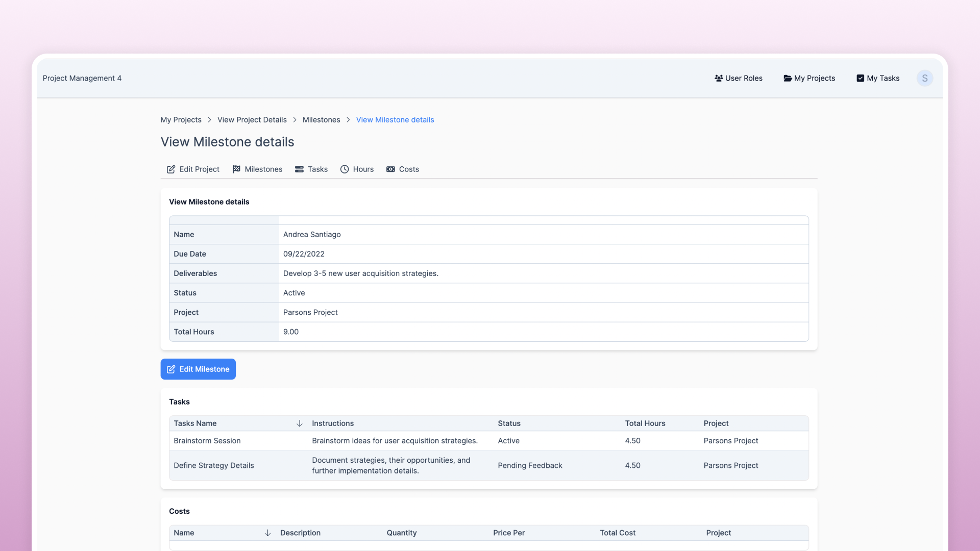
Task: Navigate to Milestones breadcrumb
Action: [x=321, y=120]
